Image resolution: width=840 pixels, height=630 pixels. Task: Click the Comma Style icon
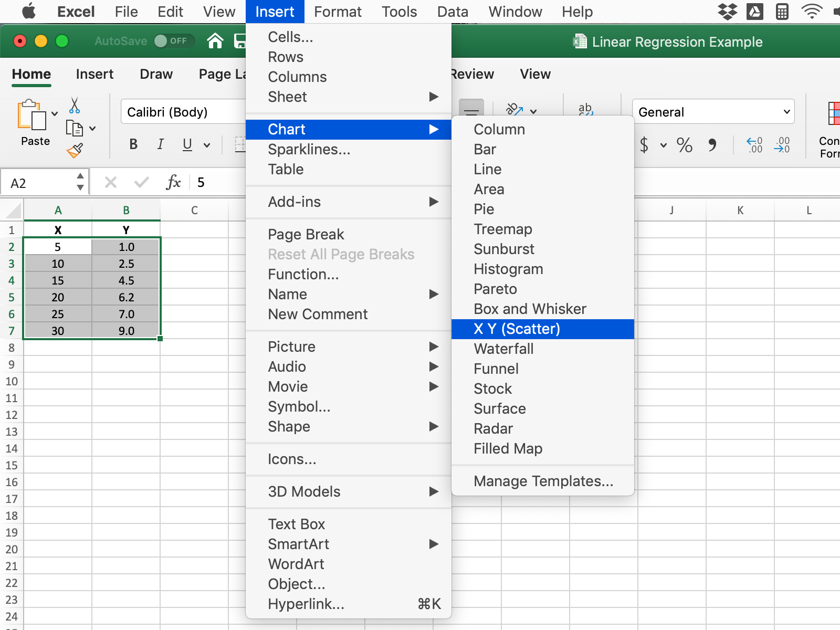pyautogui.click(x=712, y=145)
